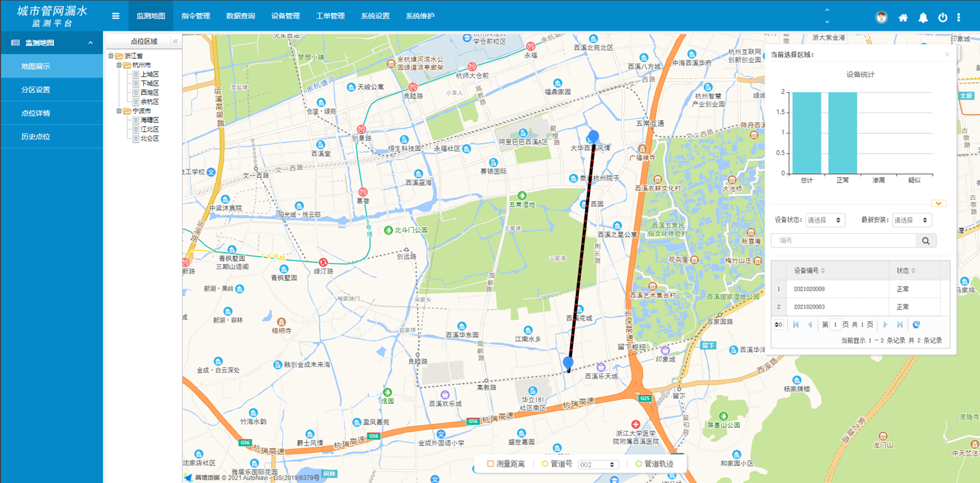This screenshot has width=980, height=483.
Task: Refresh the device table with reload icon
Action: [x=916, y=325]
